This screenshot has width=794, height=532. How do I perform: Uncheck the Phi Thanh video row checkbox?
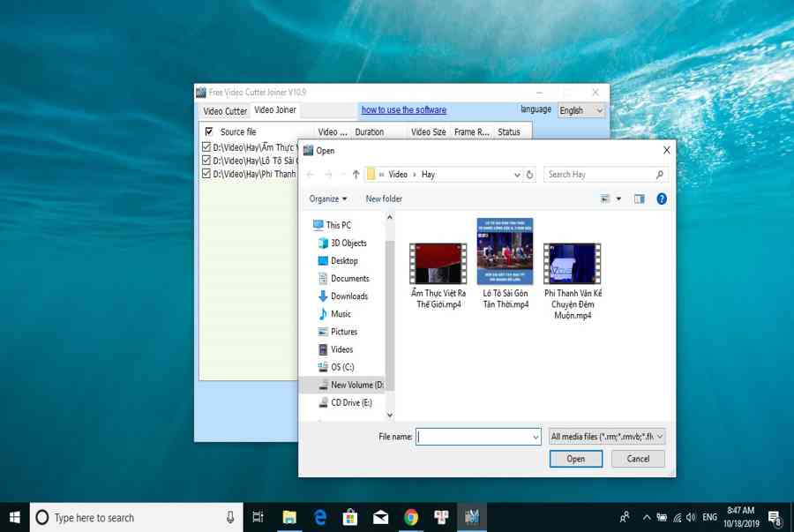[206, 174]
